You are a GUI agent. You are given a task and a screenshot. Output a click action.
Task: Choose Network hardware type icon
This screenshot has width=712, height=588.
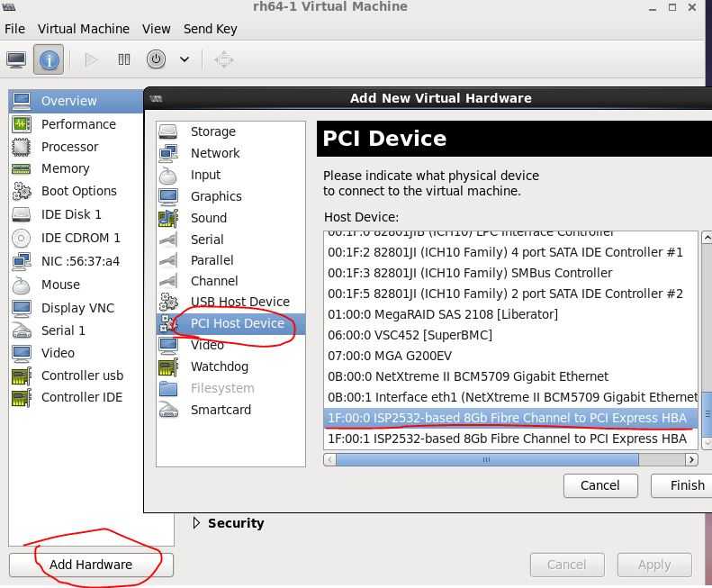(x=168, y=153)
